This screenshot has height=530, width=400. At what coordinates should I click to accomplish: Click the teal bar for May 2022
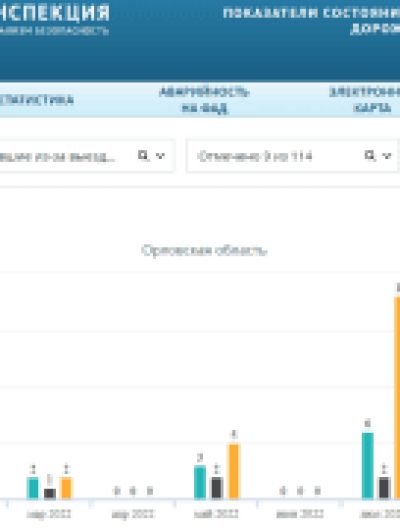tap(200, 482)
